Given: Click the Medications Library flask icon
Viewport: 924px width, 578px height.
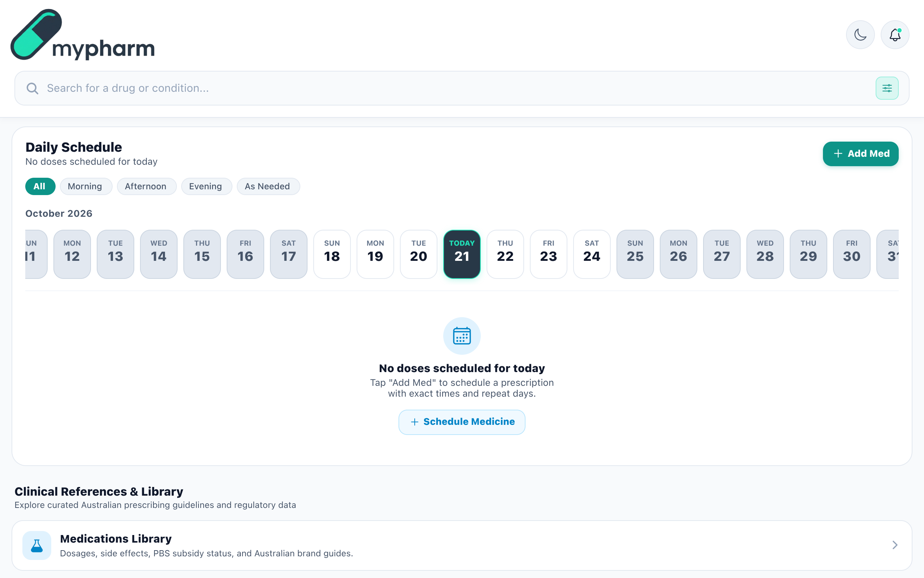Looking at the screenshot, I should (x=37, y=545).
